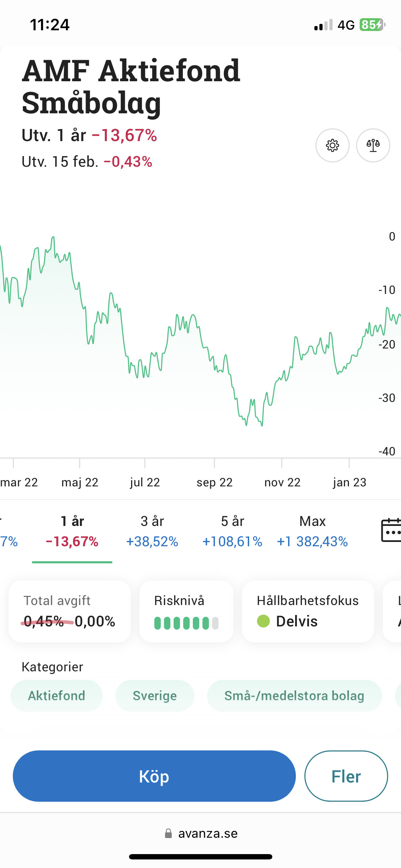Screen dimensions: 401x868
Task: Open the custom date range calendar icon
Action: click(x=391, y=530)
